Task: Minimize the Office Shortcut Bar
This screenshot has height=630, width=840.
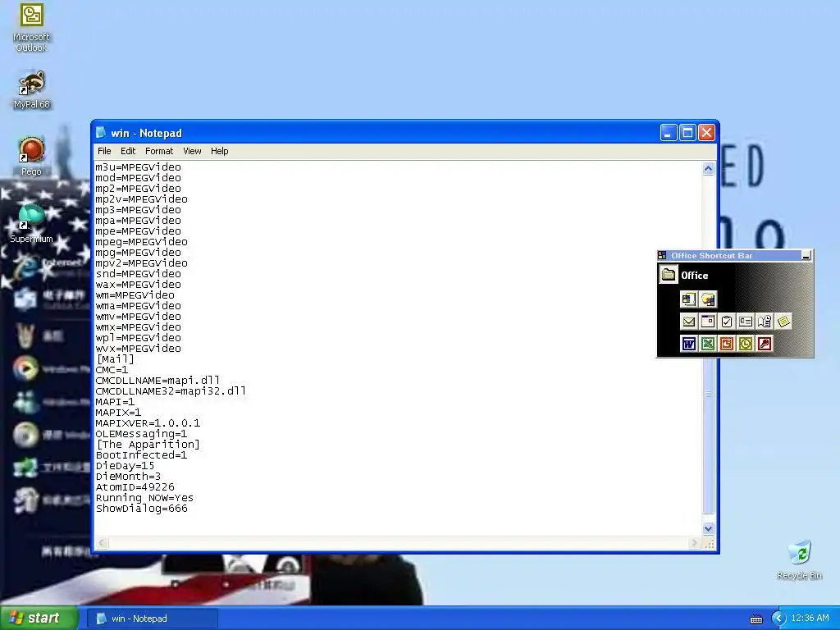Action: pos(806,256)
